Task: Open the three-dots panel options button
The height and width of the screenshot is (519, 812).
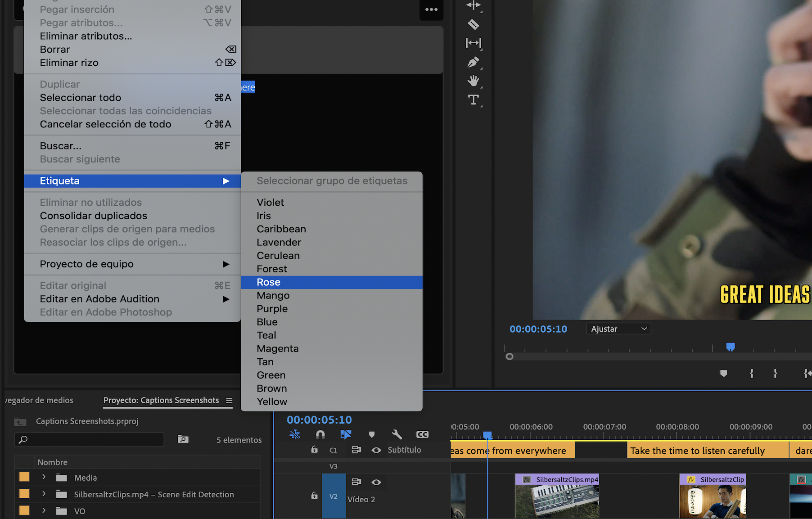Action: (431, 9)
